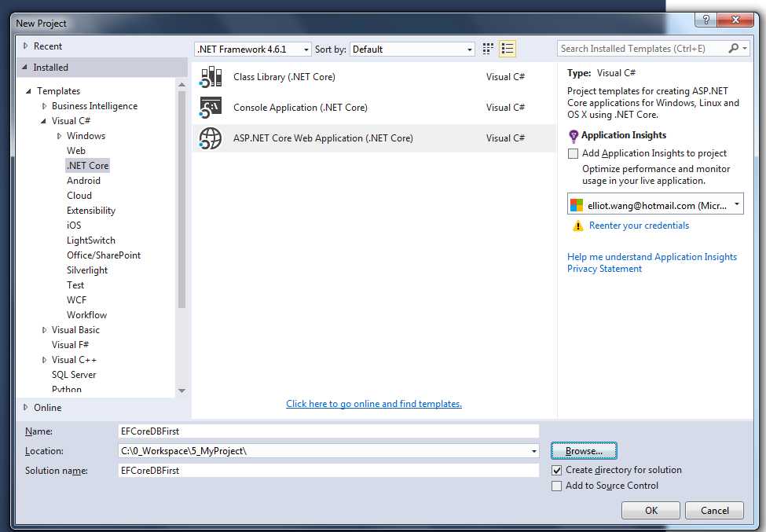Open Help me understand Application Insights
This screenshot has height=532, width=766.
point(651,257)
